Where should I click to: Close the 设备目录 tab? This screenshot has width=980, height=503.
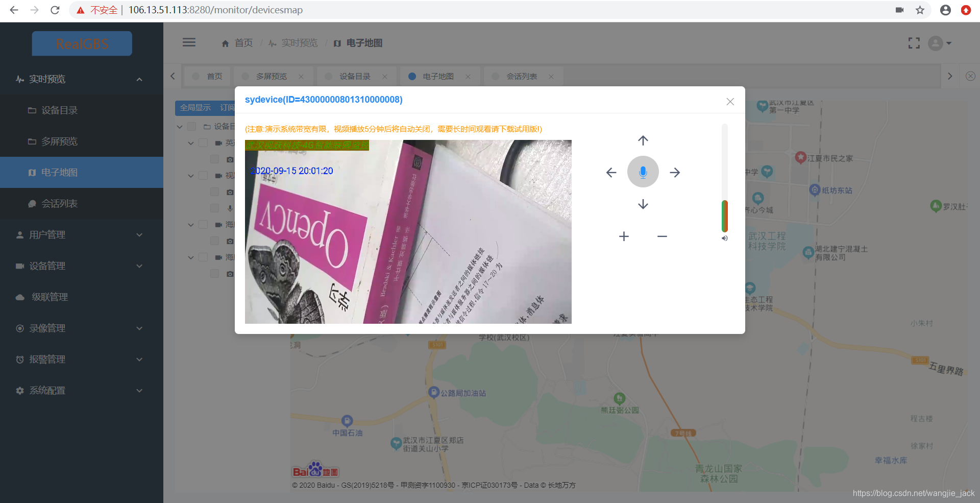click(385, 77)
